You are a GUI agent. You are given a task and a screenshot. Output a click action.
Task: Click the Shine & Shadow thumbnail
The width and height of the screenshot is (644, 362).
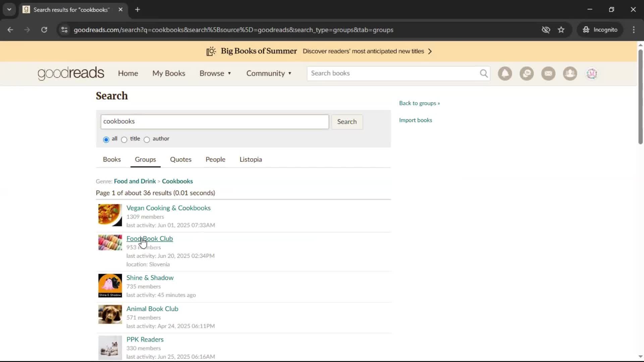110,286
